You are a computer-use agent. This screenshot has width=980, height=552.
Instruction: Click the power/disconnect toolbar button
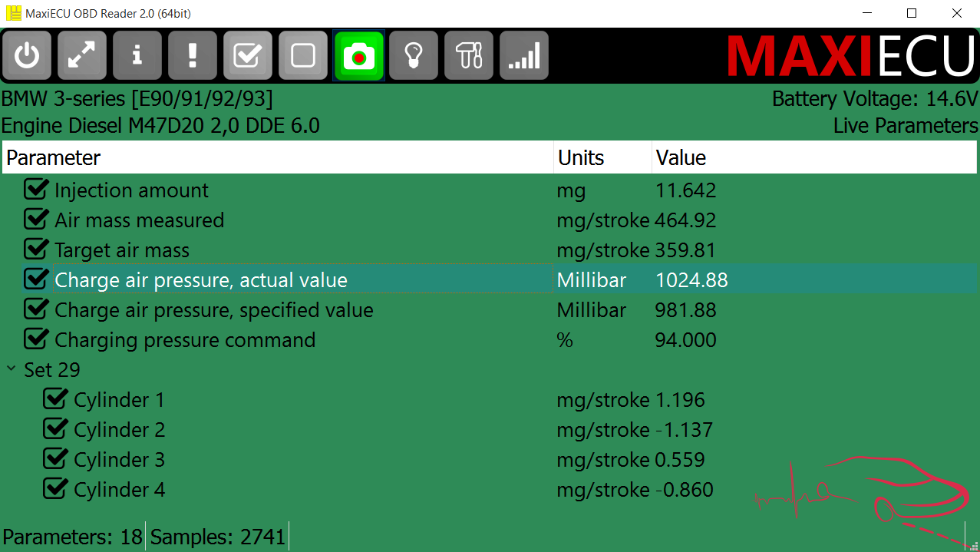pos(27,55)
